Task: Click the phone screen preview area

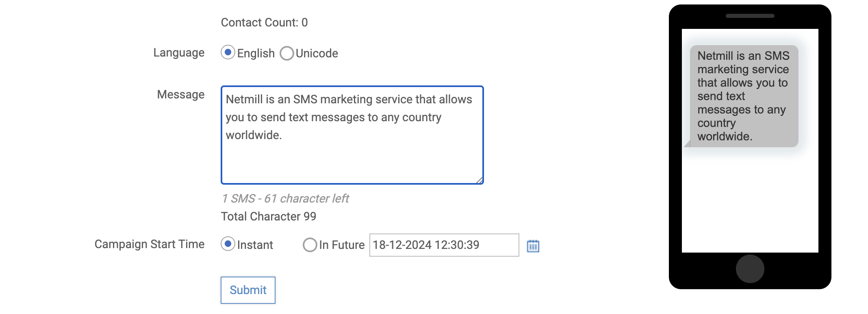Action: [750, 195]
